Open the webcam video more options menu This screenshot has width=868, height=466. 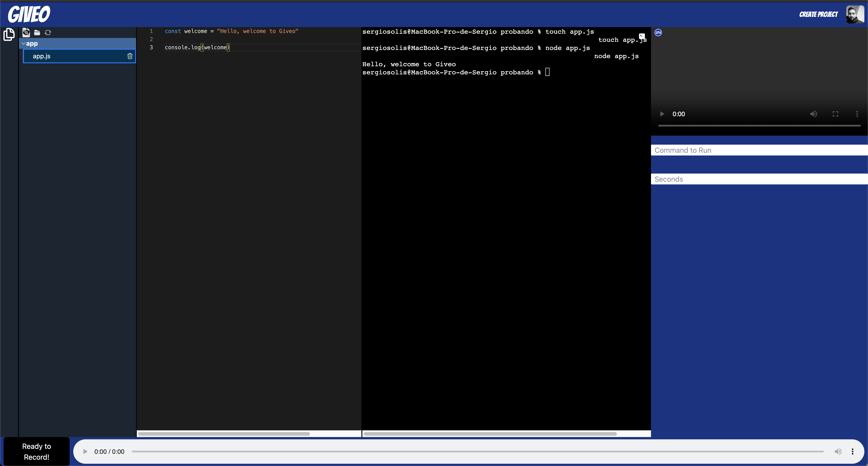point(857,114)
